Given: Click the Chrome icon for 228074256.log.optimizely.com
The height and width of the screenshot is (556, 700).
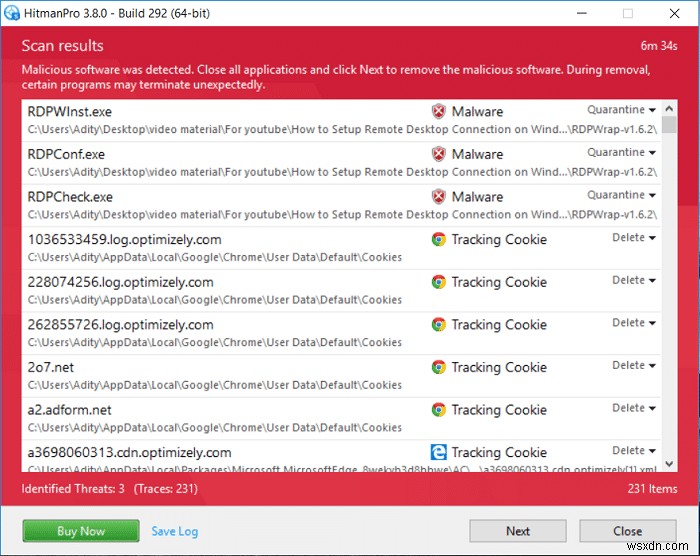Looking at the screenshot, I should tap(438, 282).
